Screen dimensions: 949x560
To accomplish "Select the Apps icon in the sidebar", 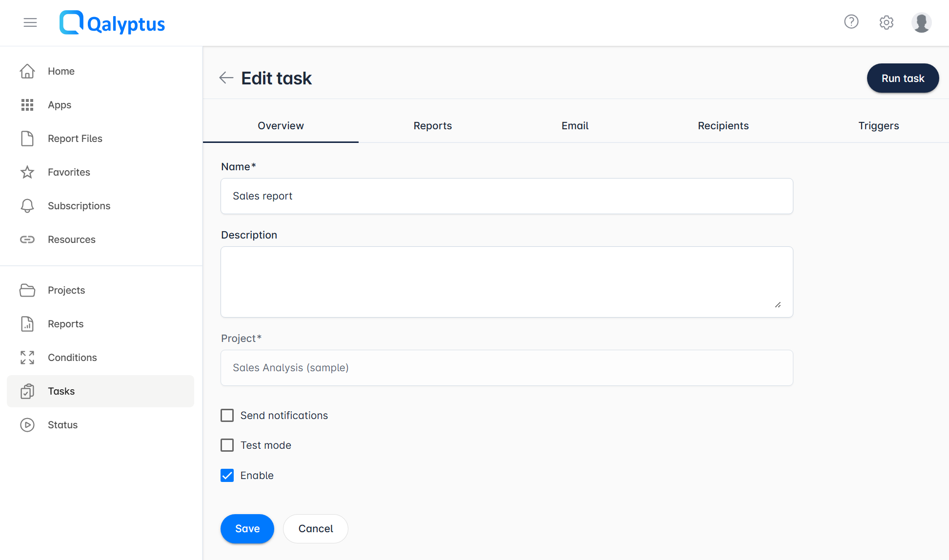I will [27, 105].
